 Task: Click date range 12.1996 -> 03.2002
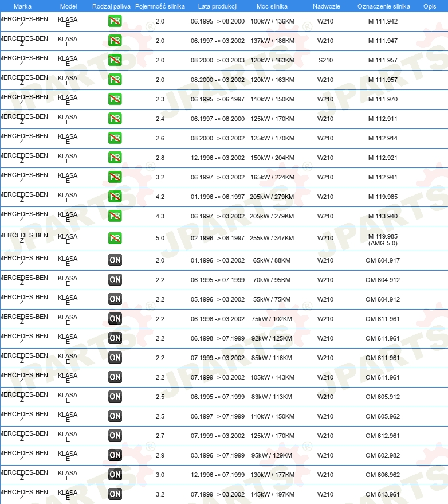tap(218, 158)
